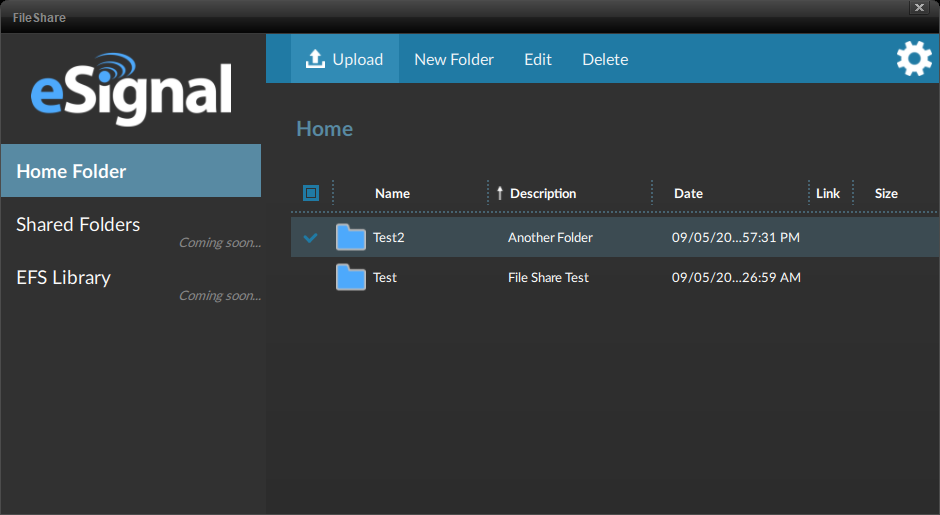The width and height of the screenshot is (940, 515).
Task: Click the FileShare title bar text
Action: [39, 17]
